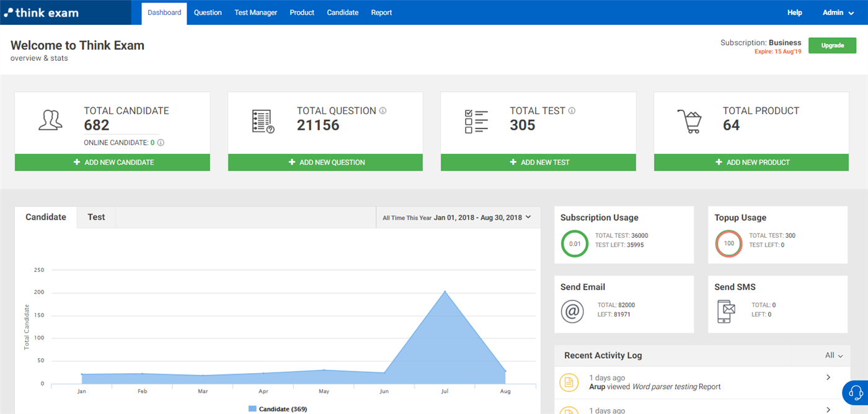Screen dimensions: 868x414
Task: Click the total test count 305
Action: (523, 125)
